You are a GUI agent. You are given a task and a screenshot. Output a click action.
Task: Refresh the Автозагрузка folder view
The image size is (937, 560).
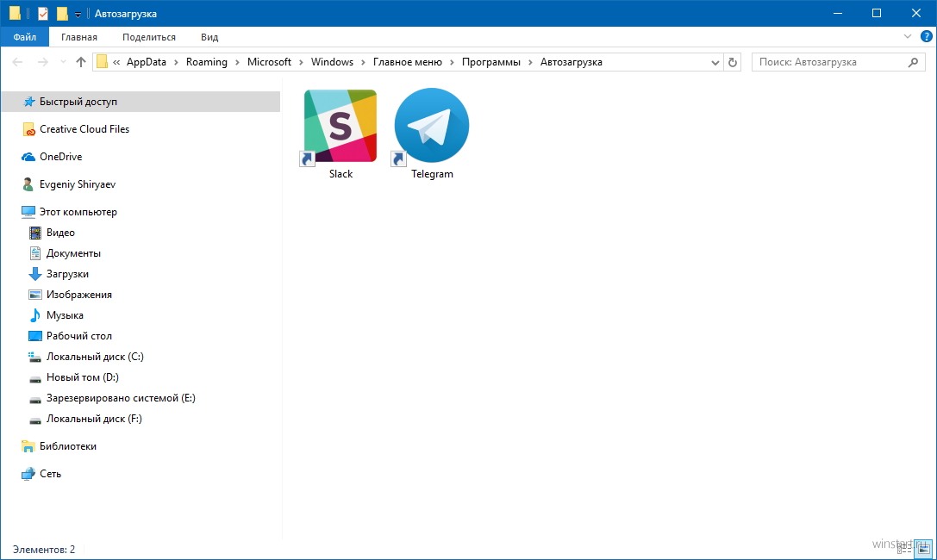(x=733, y=62)
